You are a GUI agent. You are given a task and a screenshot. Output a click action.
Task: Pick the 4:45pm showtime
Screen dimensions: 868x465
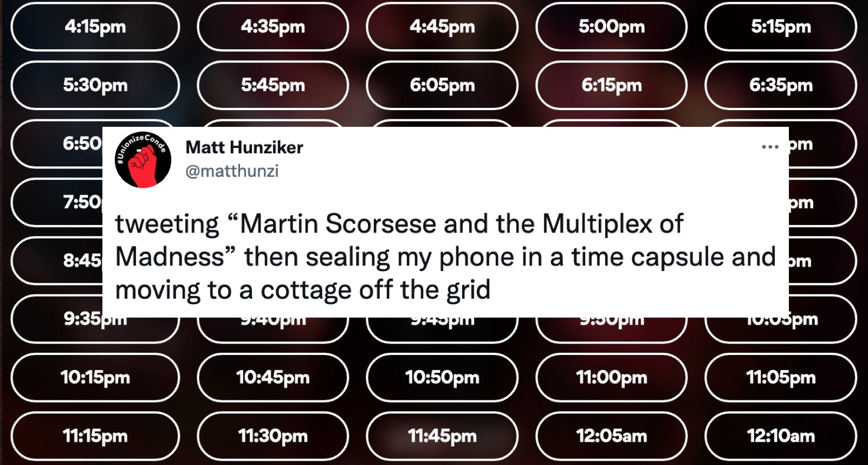[x=442, y=27]
